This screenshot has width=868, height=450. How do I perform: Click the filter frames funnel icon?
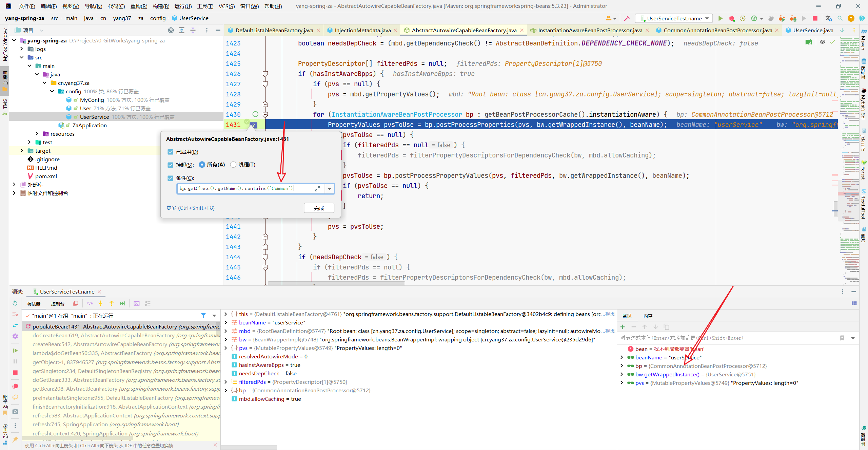pyautogui.click(x=203, y=316)
